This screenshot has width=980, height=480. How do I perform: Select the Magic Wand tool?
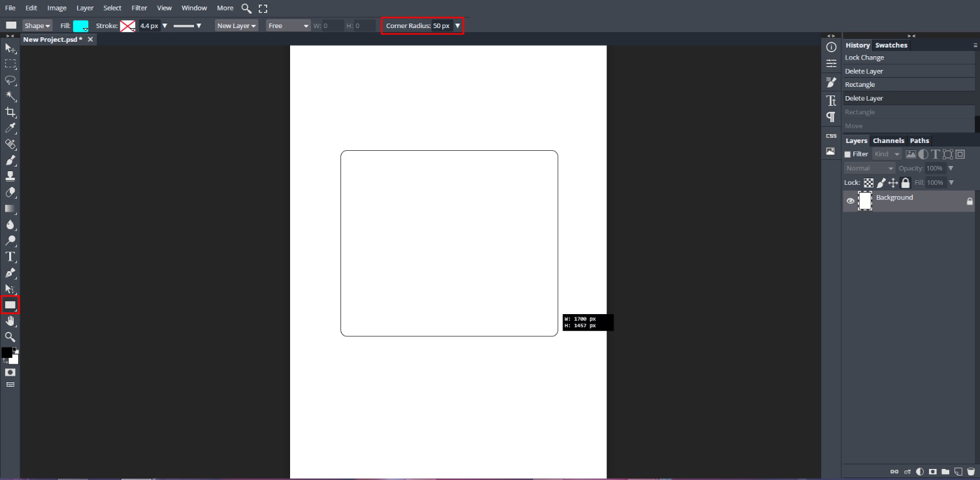(10, 96)
